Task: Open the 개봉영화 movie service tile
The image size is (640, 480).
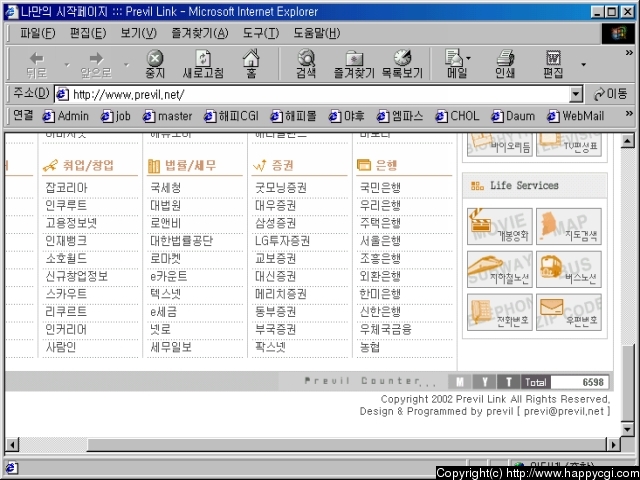Action: [500, 227]
